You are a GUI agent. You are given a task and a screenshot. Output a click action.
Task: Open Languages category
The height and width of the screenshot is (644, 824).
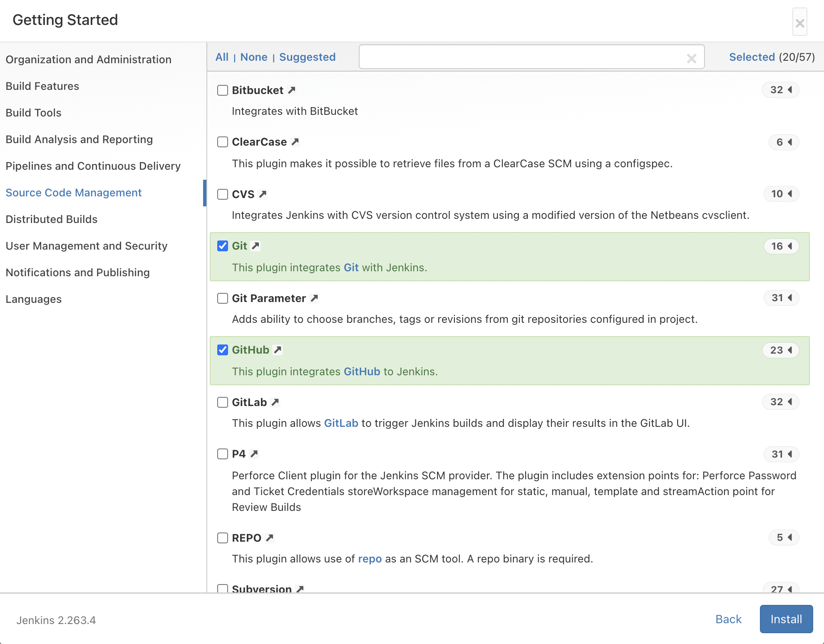click(34, 299)
